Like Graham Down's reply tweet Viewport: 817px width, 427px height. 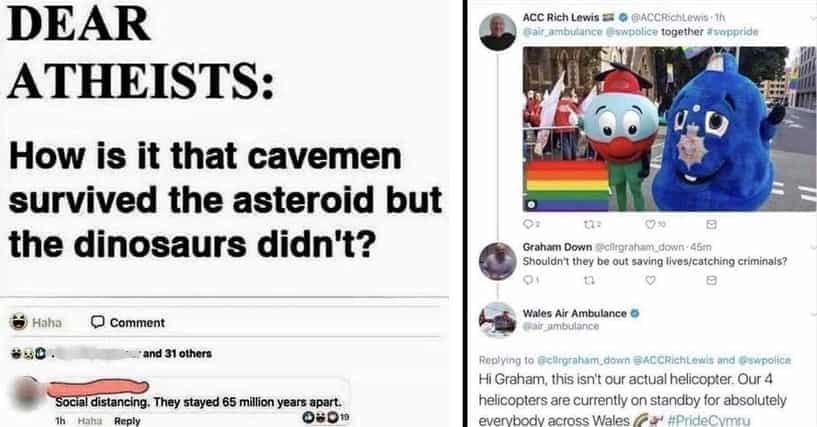(x=650, y=280)
